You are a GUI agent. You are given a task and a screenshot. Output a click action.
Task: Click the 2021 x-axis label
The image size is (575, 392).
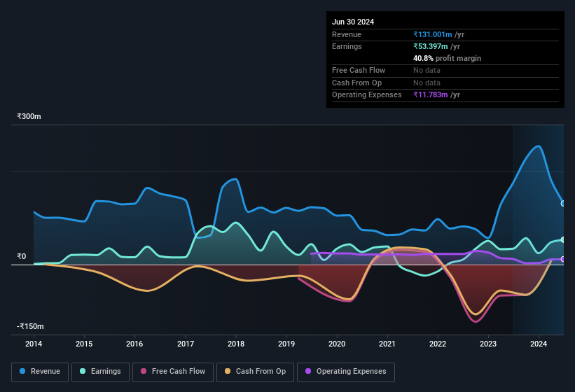pyautogui.click(x=387, y=344)
